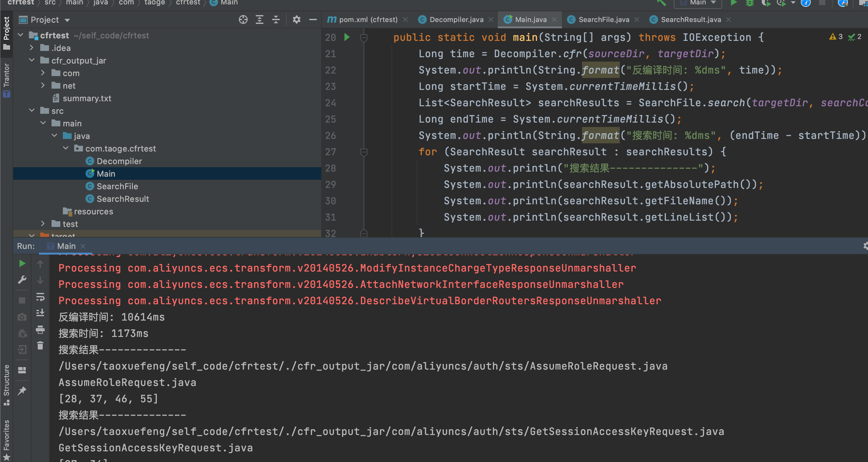
Task: Open run configuration wrench icon in Run panel
Action: (22, 280)
